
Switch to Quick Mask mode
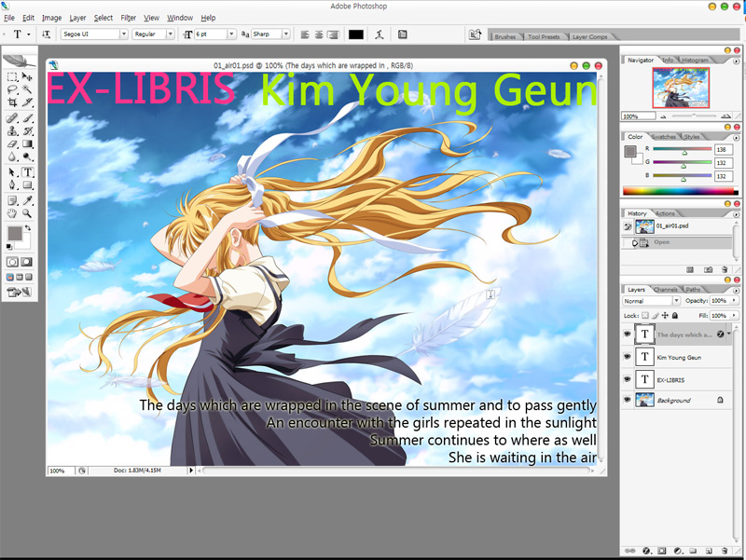tap(27, 262)
